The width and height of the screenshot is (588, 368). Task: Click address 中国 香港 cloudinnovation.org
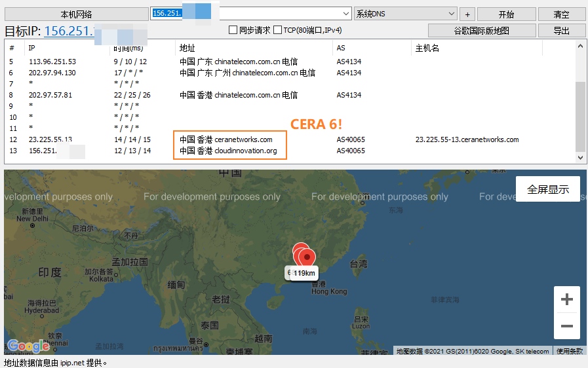click(228, 151)
